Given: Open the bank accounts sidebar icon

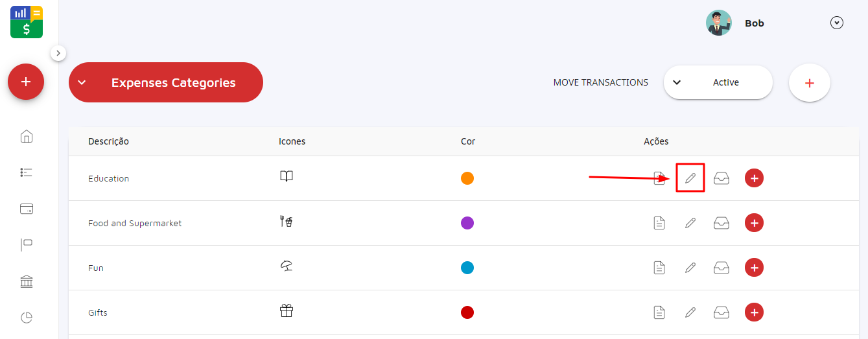Looking at the screenshot, I should pos(27,281).
